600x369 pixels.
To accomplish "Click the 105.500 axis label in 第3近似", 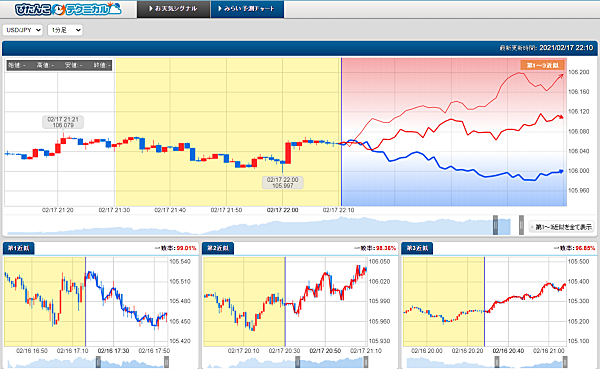I will tap(579, 262).
